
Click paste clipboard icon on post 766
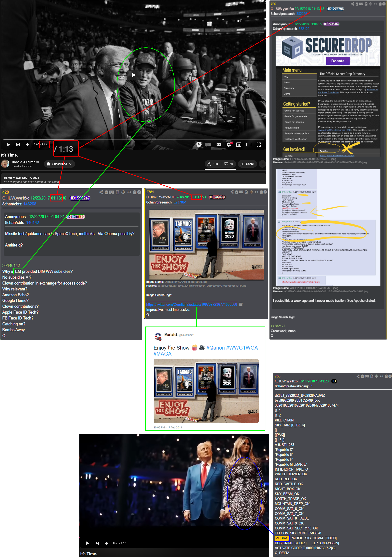[x=380, y=4]
